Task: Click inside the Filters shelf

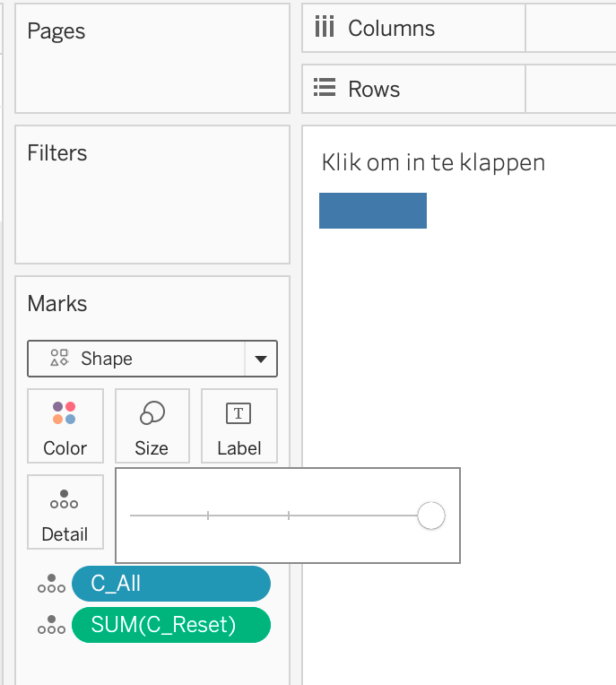Action: click(x=152, y=211)
